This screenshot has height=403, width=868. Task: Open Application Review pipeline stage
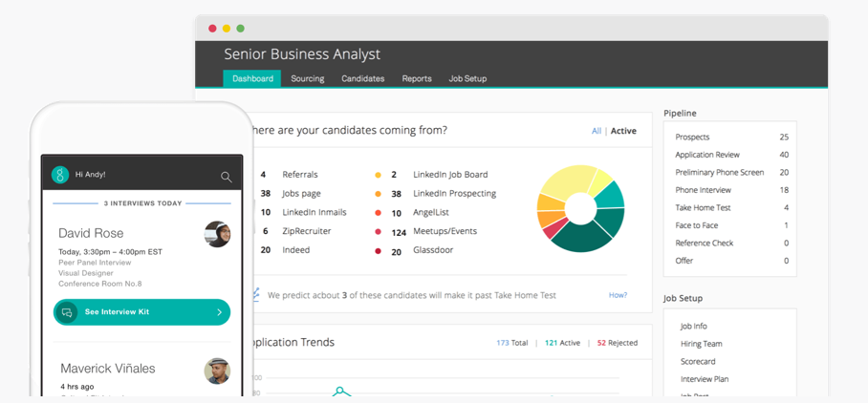pos(706,155)
